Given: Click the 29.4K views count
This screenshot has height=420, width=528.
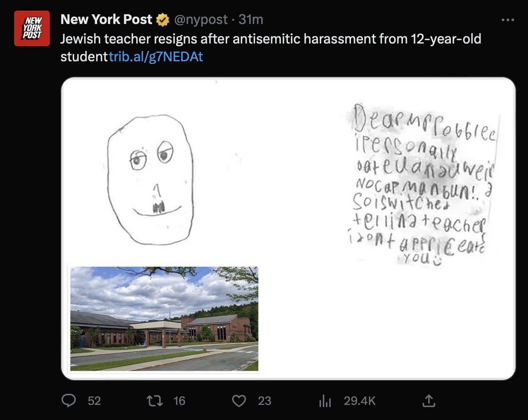Looking at the screenshot, I should coord(359,401).
